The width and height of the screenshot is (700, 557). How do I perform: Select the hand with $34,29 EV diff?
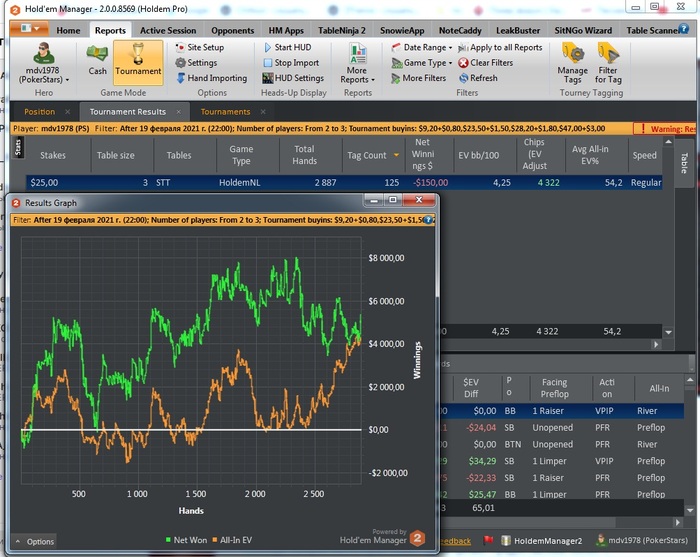click(562, 461)
